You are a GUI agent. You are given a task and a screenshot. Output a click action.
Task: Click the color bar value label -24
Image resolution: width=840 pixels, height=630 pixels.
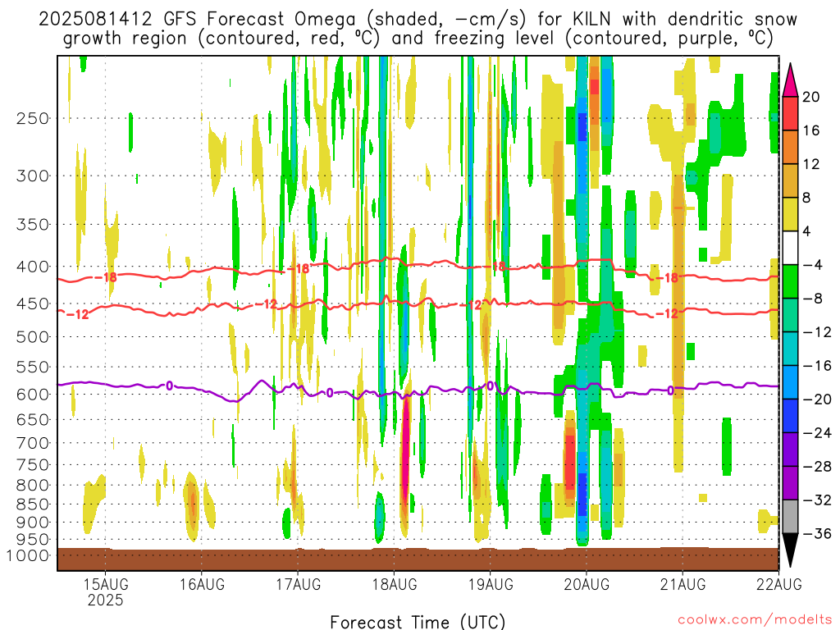click(816, 433)
